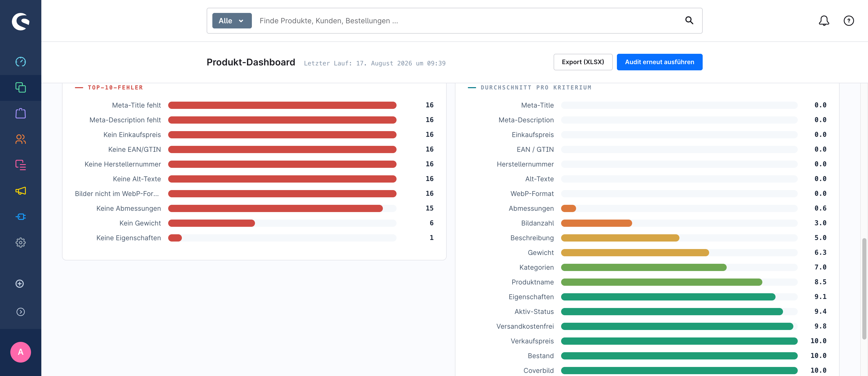Click the Kein Einkaufspreis label

(x=132, y=135)
